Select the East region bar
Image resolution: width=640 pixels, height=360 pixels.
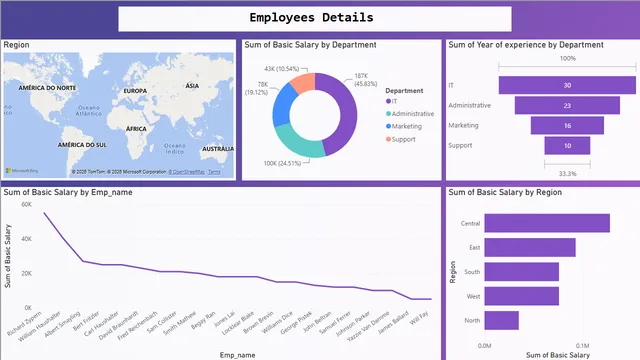(530, 247)
